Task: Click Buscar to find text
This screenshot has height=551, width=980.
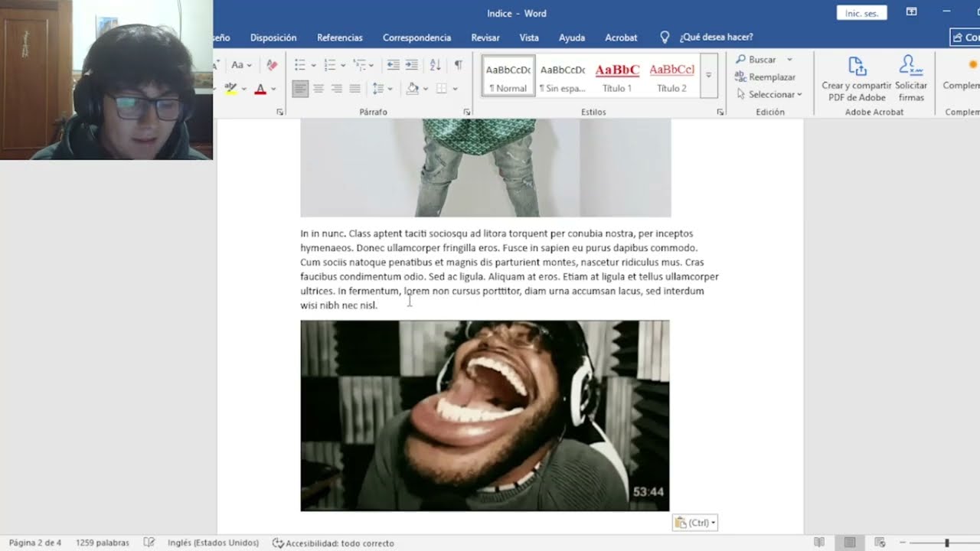Action: point(756,60)
